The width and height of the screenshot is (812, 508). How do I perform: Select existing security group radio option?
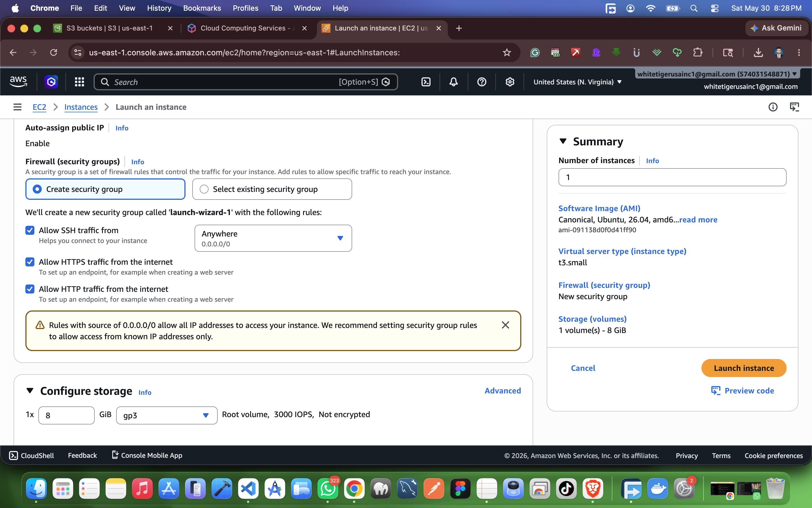click(272, 189)
